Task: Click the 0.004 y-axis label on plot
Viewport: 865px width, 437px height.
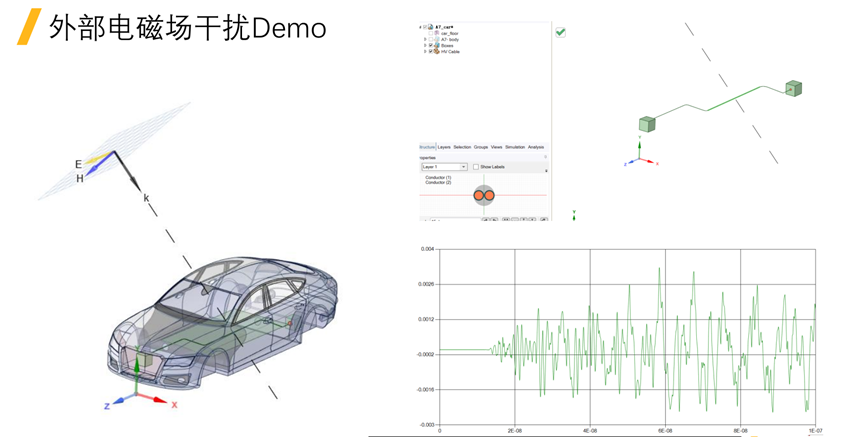Action: [x=428, y=249]
